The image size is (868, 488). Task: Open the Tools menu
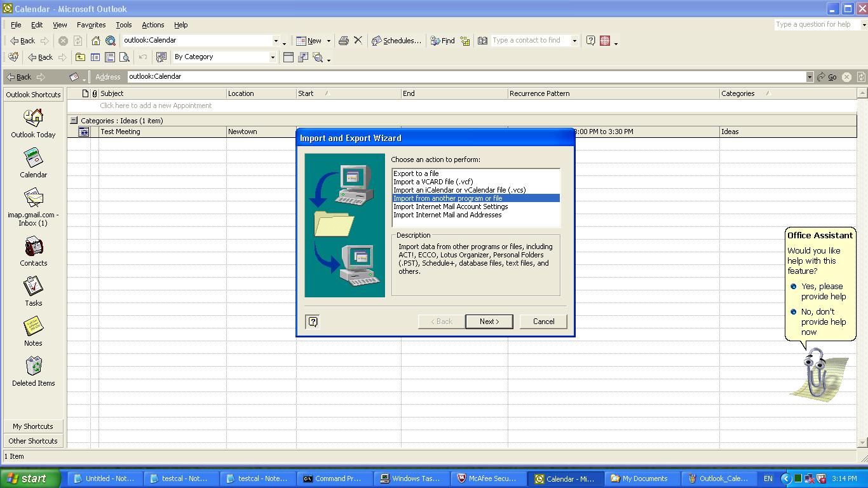pyautogui.click(x=123, y=25)
